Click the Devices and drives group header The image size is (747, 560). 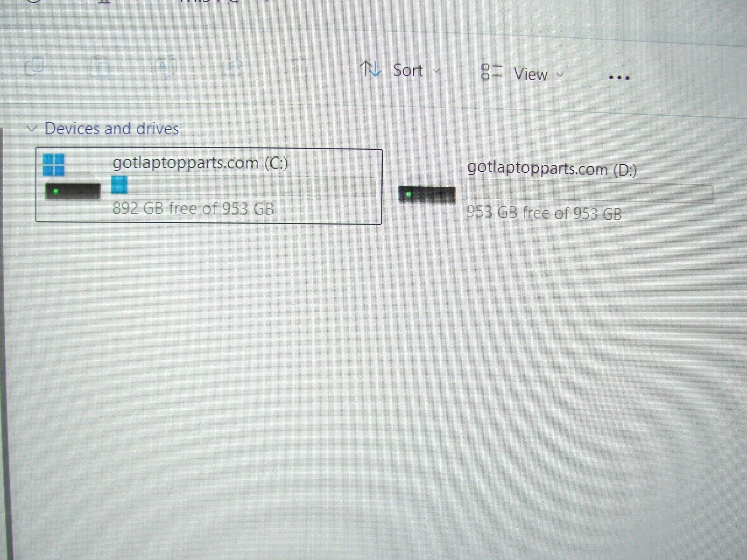click(112, 129)
